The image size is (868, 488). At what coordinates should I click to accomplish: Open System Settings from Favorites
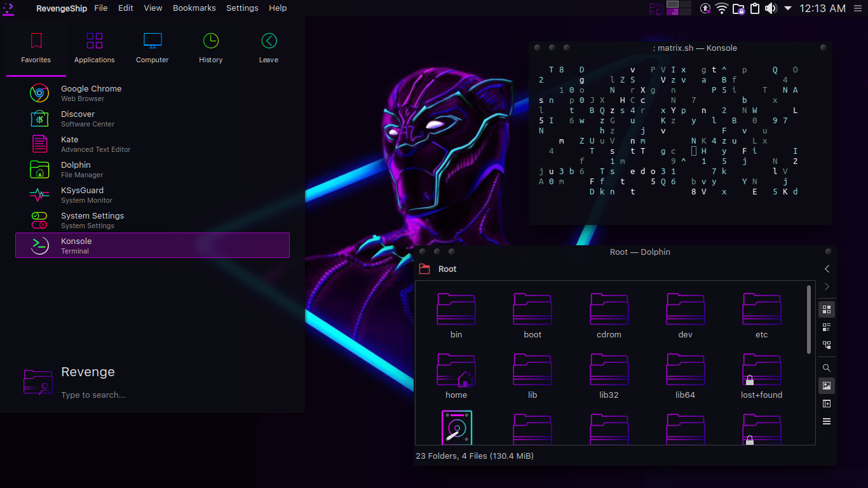click(152, 220)
